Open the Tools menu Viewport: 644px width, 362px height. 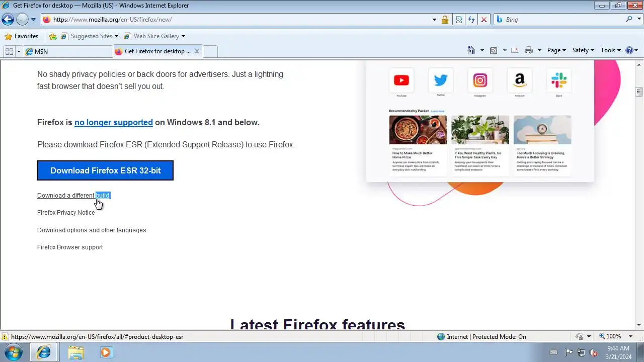(x=611, y=50)
